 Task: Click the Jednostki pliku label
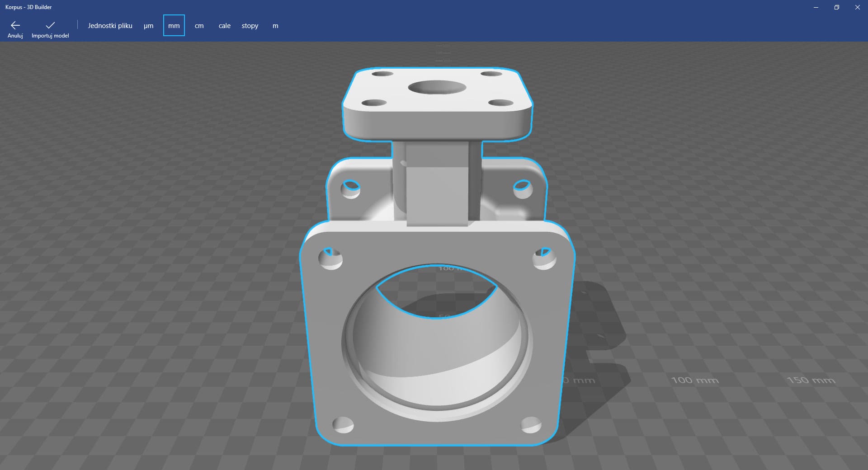pos(110,26)
